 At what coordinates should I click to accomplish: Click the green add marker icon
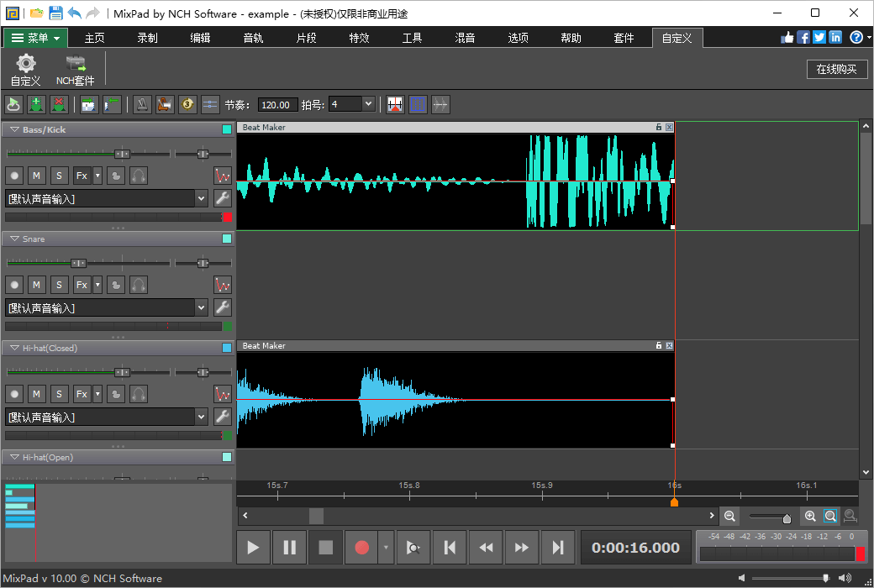37,104
